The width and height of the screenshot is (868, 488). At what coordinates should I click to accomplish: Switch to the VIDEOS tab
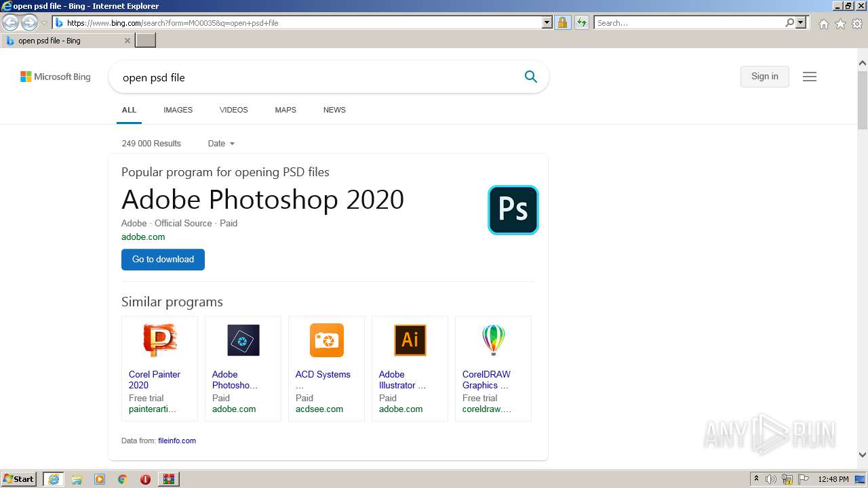click(x=233, y=110)
